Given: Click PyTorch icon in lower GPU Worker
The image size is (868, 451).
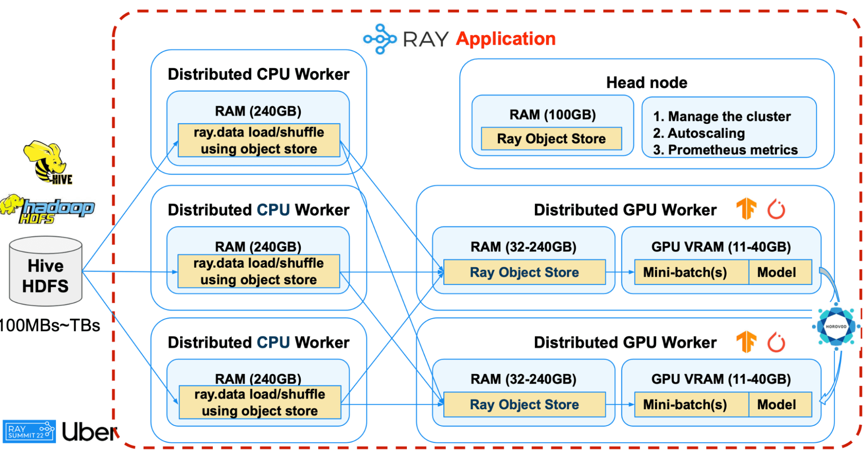Looking at the screenshot, I should (x=776, y=342).
